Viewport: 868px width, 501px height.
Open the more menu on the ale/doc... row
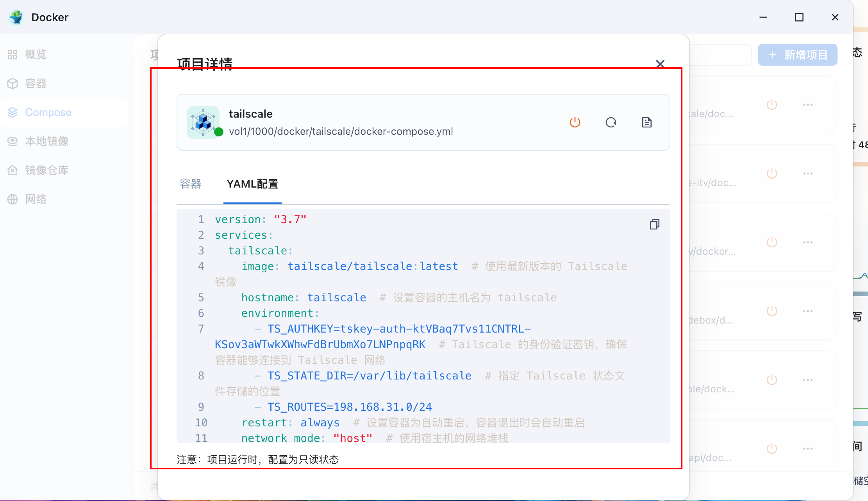click(808, 105)
